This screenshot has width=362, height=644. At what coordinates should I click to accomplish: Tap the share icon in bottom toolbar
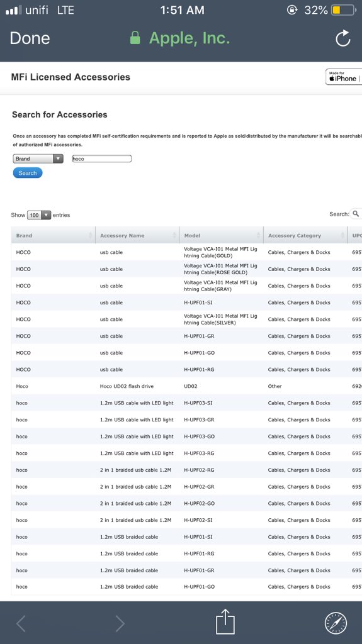click(x=225, y=621)
